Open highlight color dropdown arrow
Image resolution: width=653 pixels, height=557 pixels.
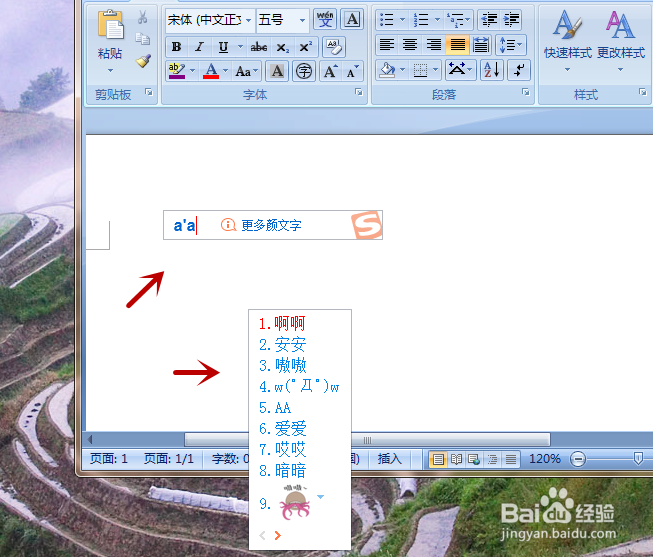point(192,71)
